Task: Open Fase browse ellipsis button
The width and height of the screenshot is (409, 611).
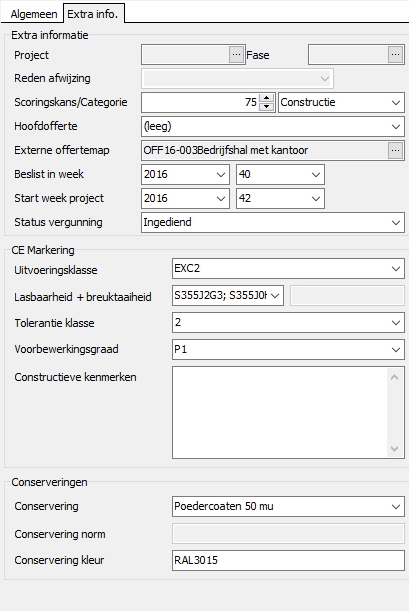Action: (395, 55)
